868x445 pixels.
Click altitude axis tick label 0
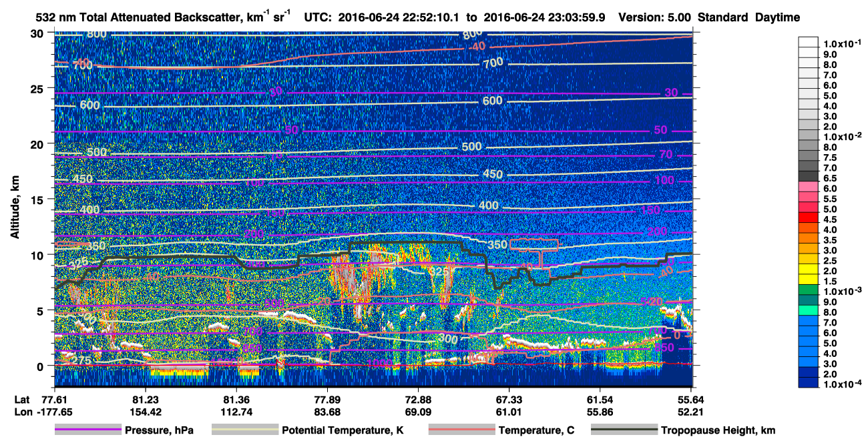pyautogui.click(x=41, y=366)
